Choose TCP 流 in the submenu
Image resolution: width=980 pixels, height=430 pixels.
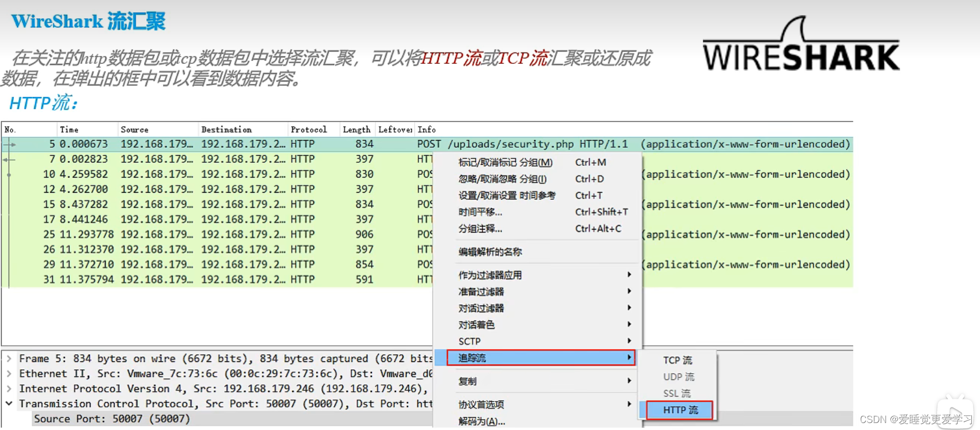click(x=677, y=360)
